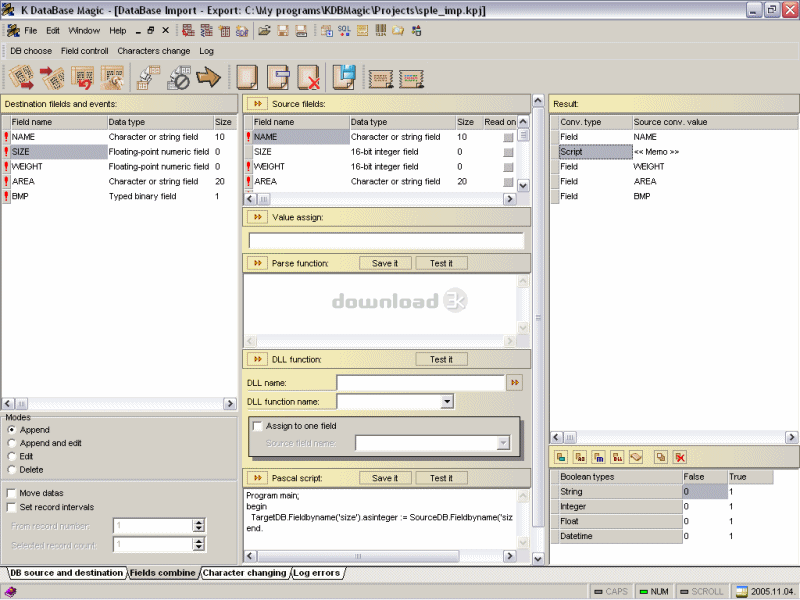
Task: Enable the Move datas checkbox
Action: pyautogui.click(x=12, y=493)
